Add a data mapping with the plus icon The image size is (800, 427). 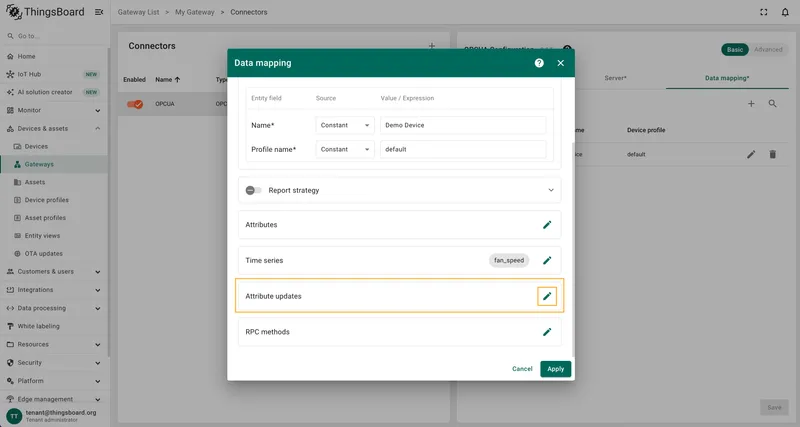point(751,104)
